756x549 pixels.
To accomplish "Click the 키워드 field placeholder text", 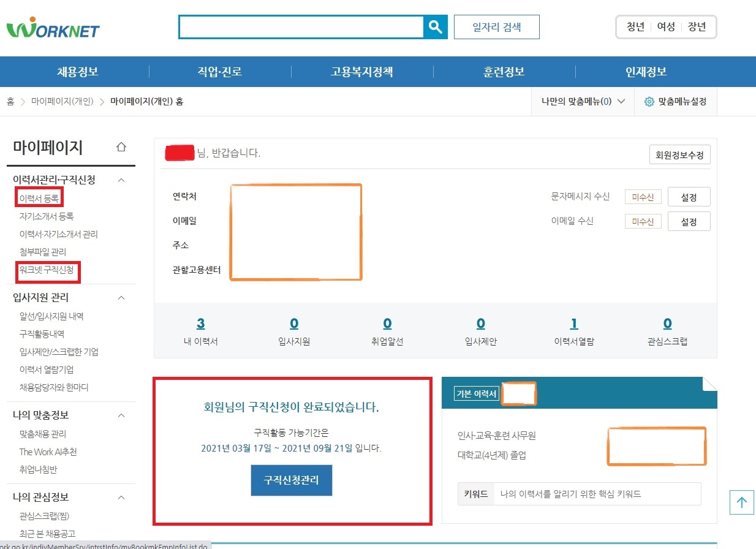I will (x=570, y=494).
